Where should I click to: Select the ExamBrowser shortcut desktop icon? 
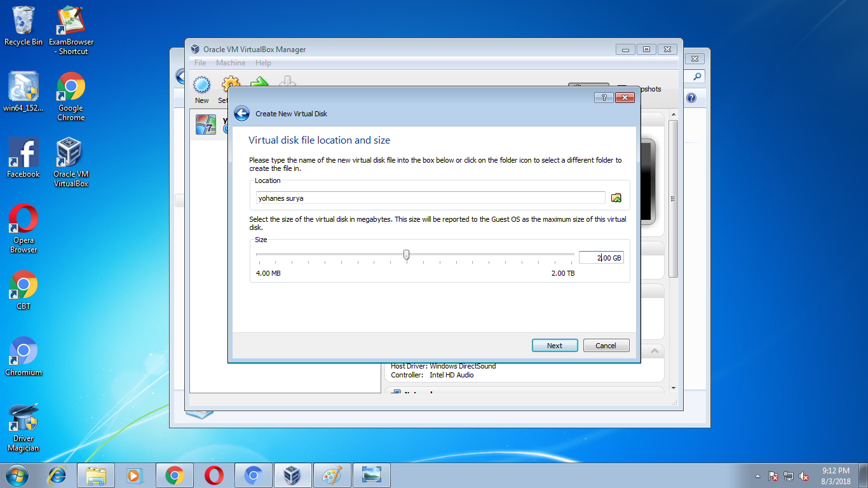[71, 30]
